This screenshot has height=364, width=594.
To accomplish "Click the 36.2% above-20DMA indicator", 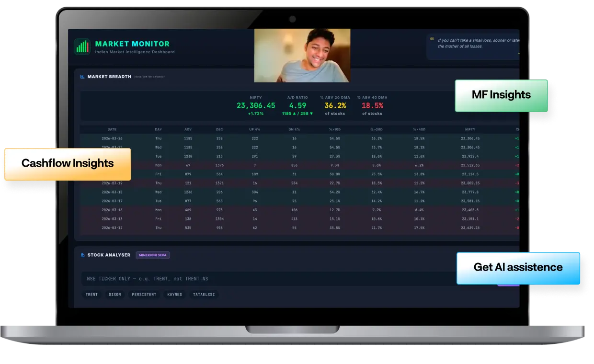I will (x=335, y=105).
